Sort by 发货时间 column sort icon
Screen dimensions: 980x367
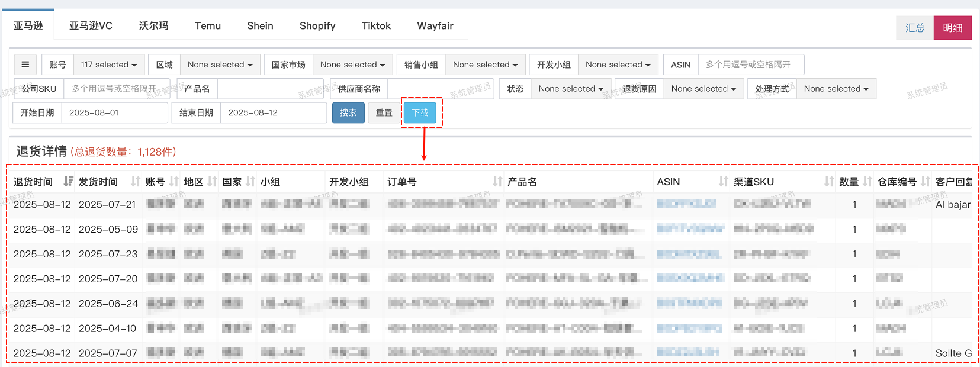click(x=136, y=182)
